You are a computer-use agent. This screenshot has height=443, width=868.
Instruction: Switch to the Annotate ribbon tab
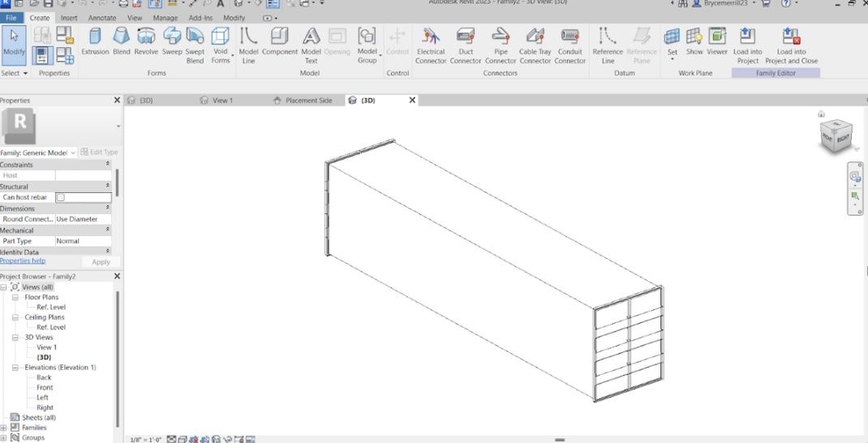(102, 18)
